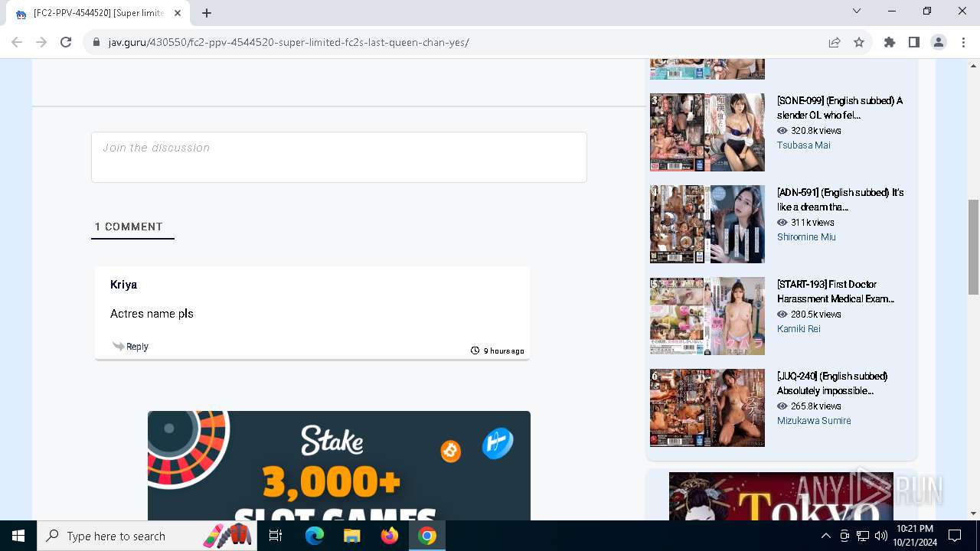This screenshot has height=551, width=980.
Task: Open the taskbar clock 10:21 PM
Action: point(914,536)
